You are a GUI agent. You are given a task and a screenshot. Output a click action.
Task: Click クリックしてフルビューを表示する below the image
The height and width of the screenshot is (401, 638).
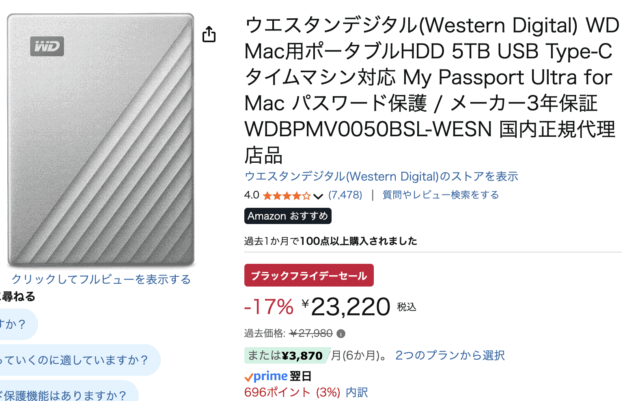(x=101, y=279)
